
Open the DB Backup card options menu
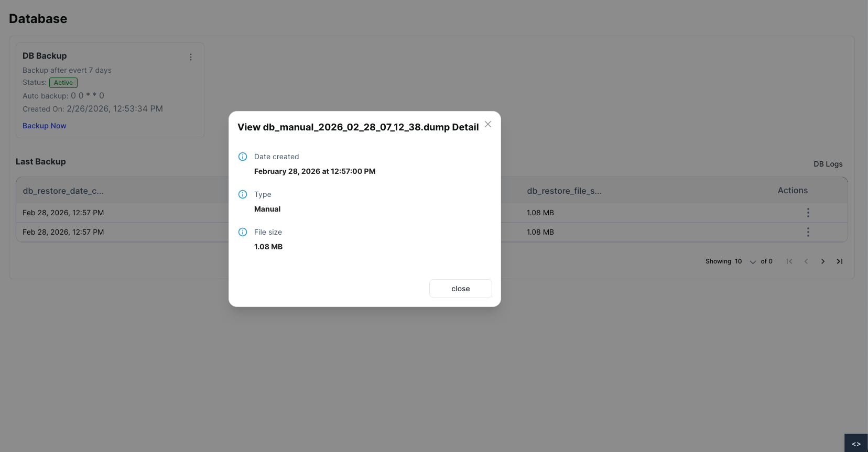point(191,57)
